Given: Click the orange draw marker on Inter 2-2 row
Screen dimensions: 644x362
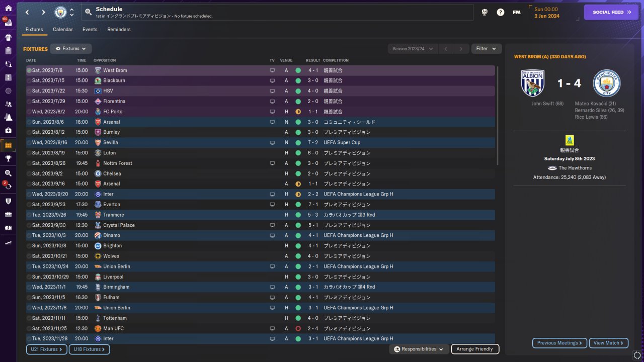Looking at the screenshot, I should point(298,194).
